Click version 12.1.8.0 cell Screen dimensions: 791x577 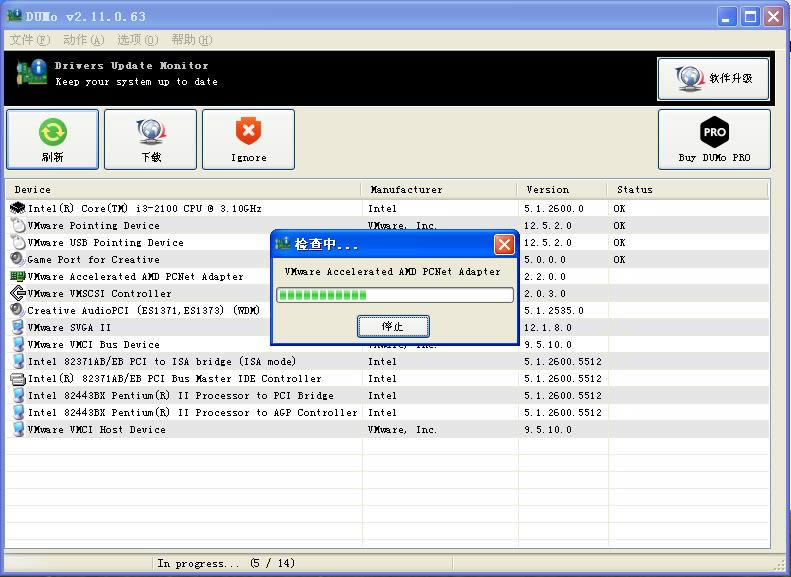pyautogui.click(x=547, y=327)
